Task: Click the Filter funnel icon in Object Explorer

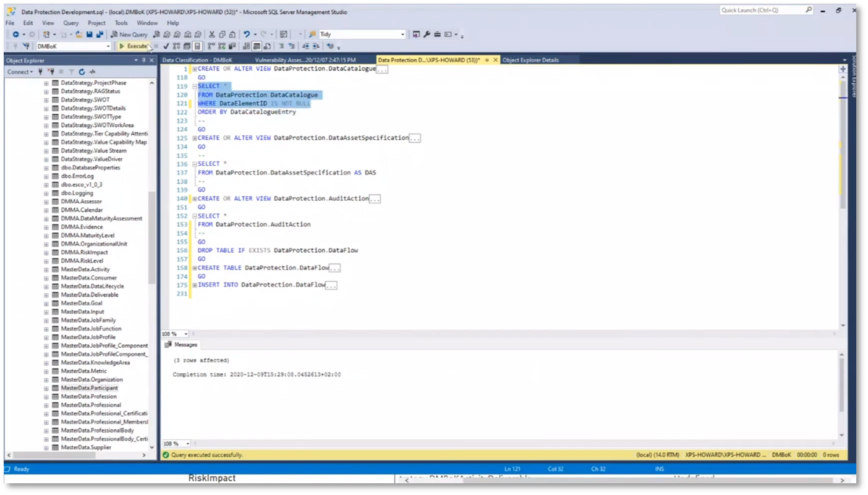Action: pos(72,72)
